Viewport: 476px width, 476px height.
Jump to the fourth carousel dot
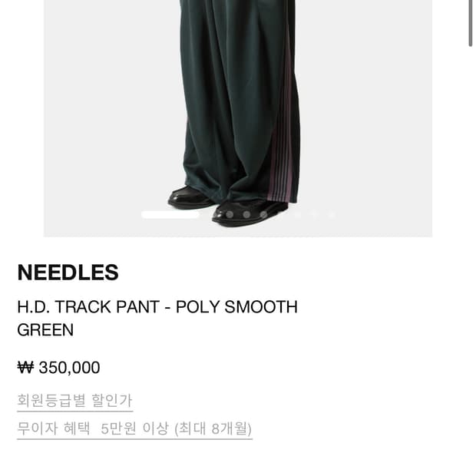[x=264, y=215]
